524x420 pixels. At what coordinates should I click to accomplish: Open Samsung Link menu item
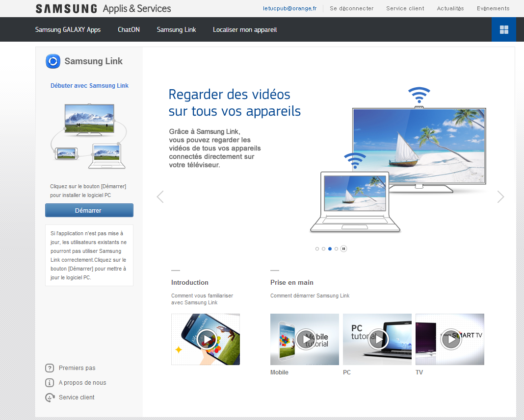(177, 30)
